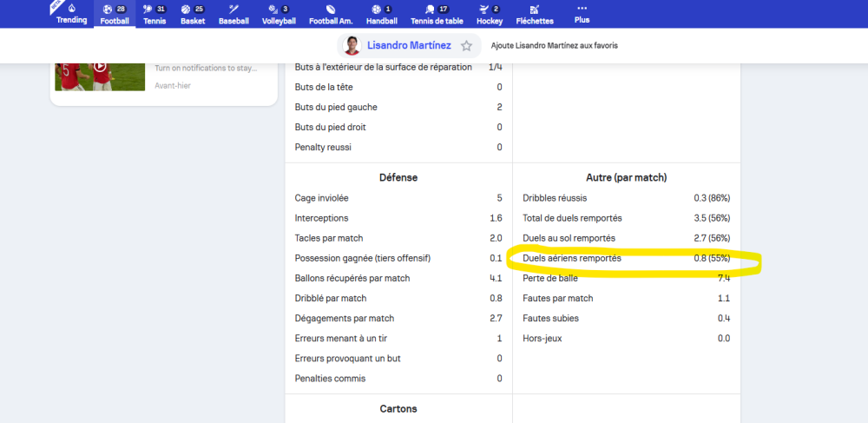This screenshot has height=423, width=868.
Task: Select the Handball sport icon
Action: click(x=382, y=14)
